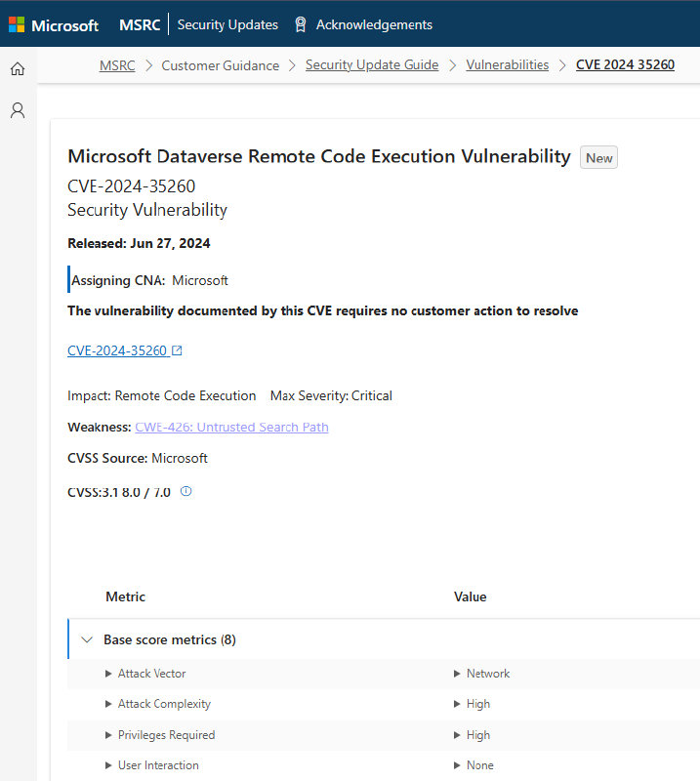Click the New badge beside the title
The image size is (700, 781).
[x=598, y=158]
